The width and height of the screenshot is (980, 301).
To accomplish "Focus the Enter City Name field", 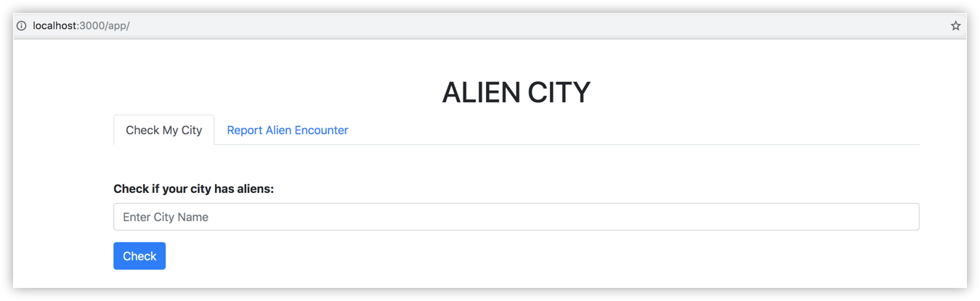I will pyautogui.click(x=516, y=217).
